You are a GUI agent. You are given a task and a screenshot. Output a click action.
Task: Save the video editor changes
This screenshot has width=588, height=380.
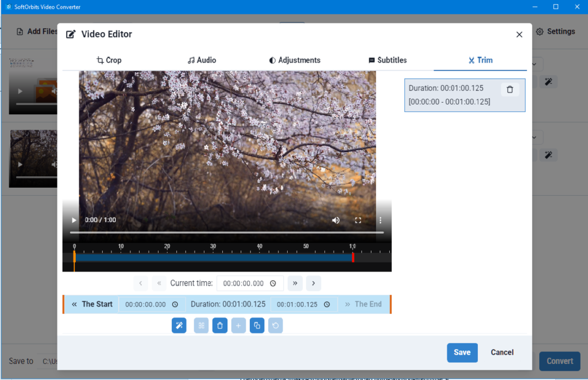click(x=462, y=352)
